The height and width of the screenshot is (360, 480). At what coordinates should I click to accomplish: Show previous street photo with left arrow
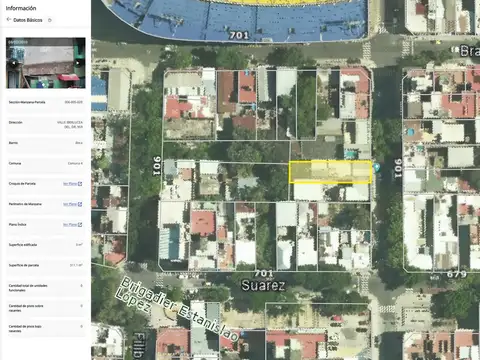click(x=14, y=63)
